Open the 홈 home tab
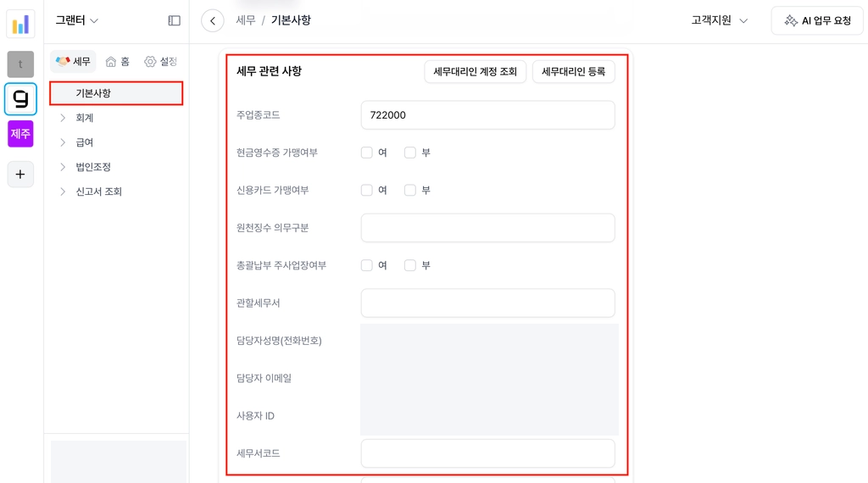The width and height of the screenshot is (868, 483). tap(117, 61)
